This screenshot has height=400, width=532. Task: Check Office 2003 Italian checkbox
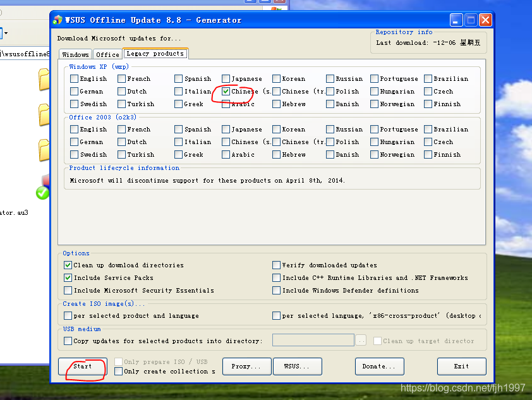tap(178, 142)
